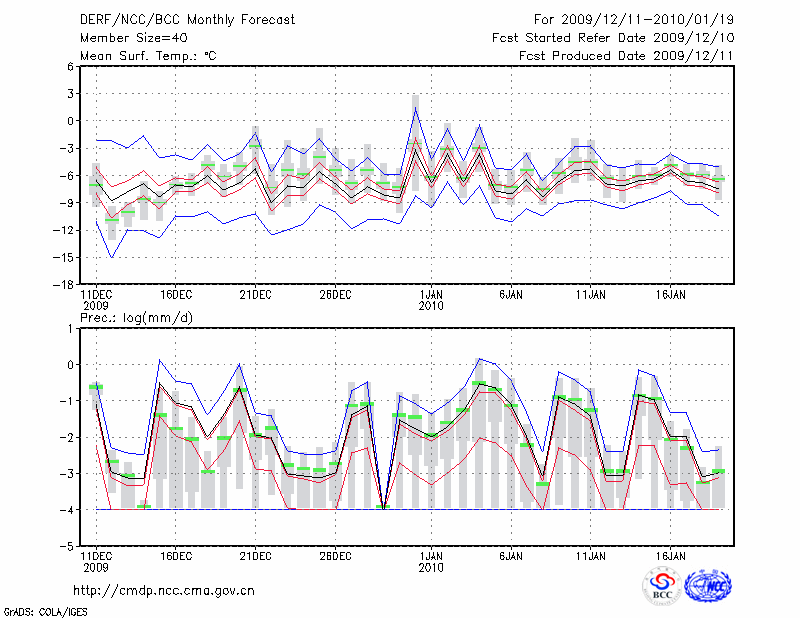Screen dimensions: 800x618
Task: Click 1JAN 2010 label under temperature chart
Action: (x=431, y=300)
